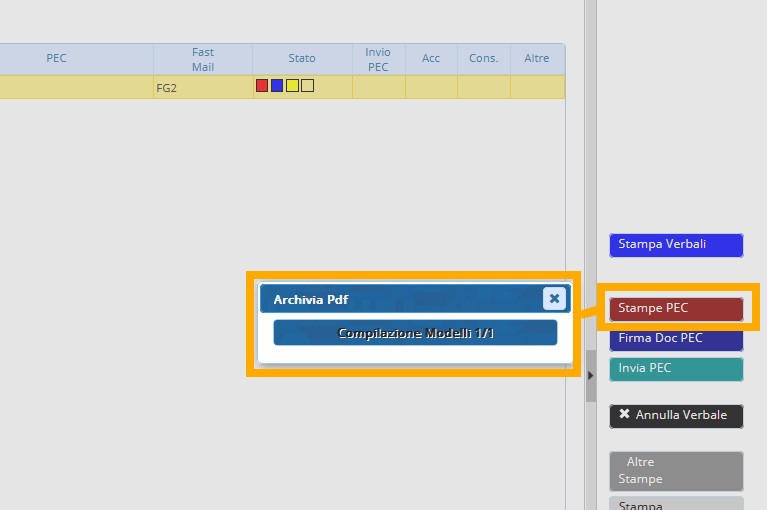This screenshot has width=767, height=510.
Task: Select the FG2 row cell
Action: [203, 87]
